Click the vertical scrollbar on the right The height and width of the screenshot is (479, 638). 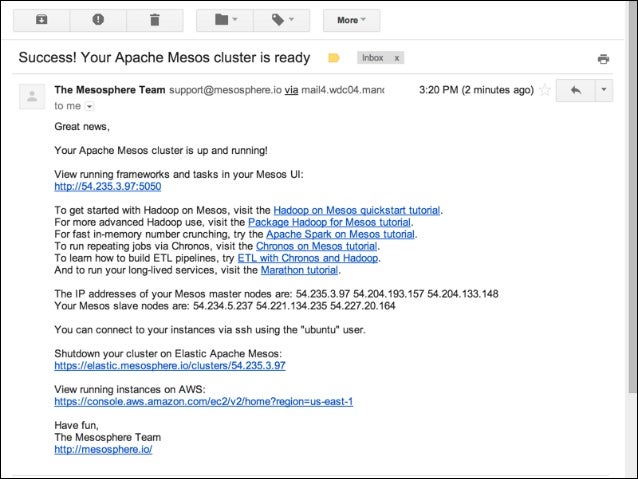pos(631,199)
